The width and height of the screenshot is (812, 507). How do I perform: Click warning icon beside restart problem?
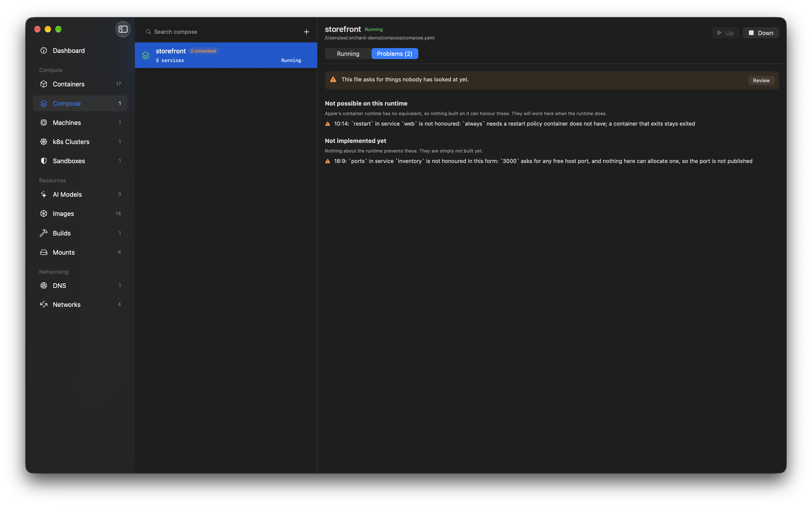[328, 124]
